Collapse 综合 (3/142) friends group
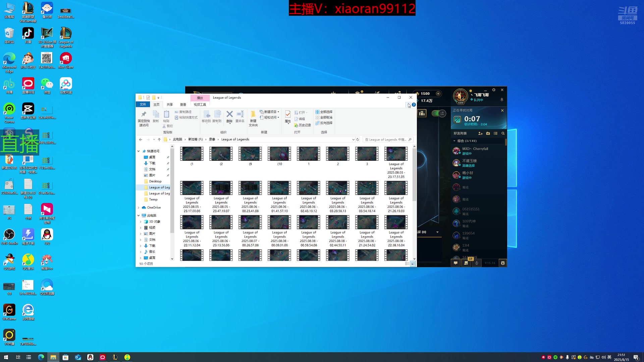 (454, 141)
